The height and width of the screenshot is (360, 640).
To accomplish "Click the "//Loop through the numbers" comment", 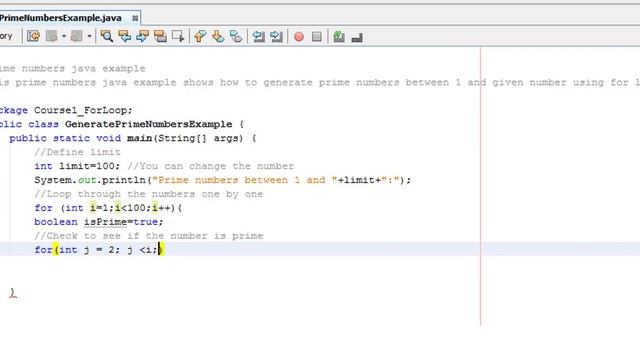I will click(x=149, y=194).
